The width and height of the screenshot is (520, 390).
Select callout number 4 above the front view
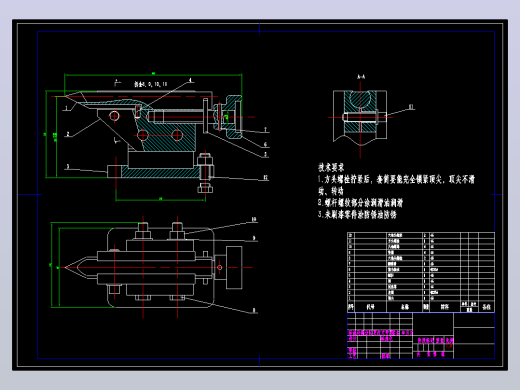coord(190,80)
